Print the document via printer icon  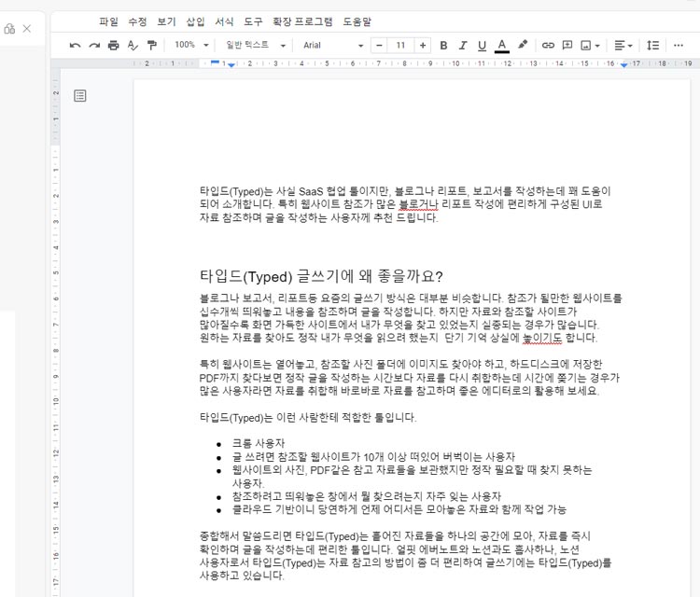pos(113,46)
